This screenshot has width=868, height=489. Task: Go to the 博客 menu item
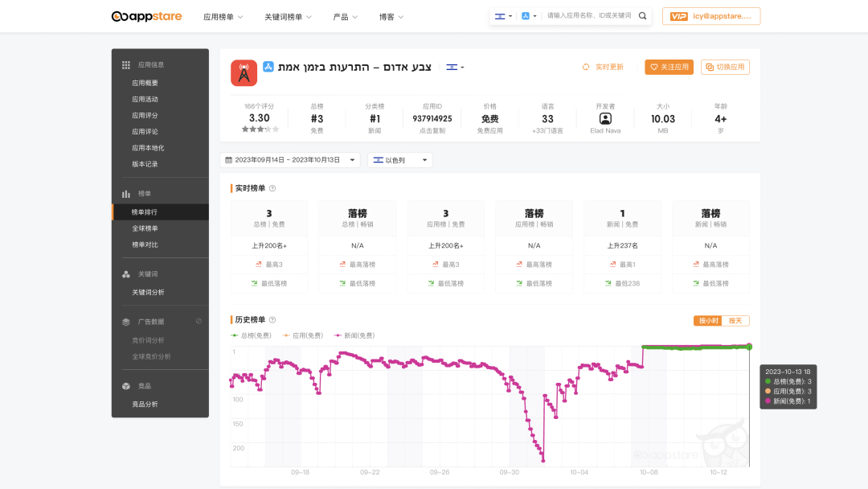(388, 16)
